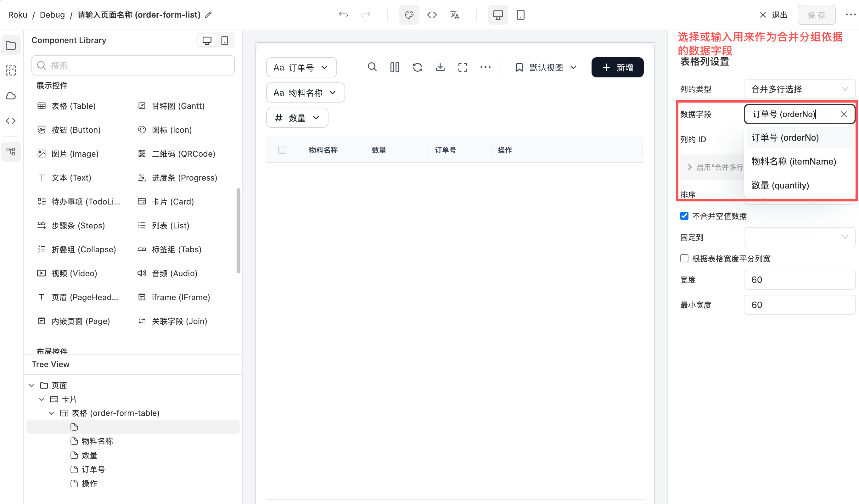Open the 列的类型 dropdown
859x504 pixels.
(x=799, y=89)
